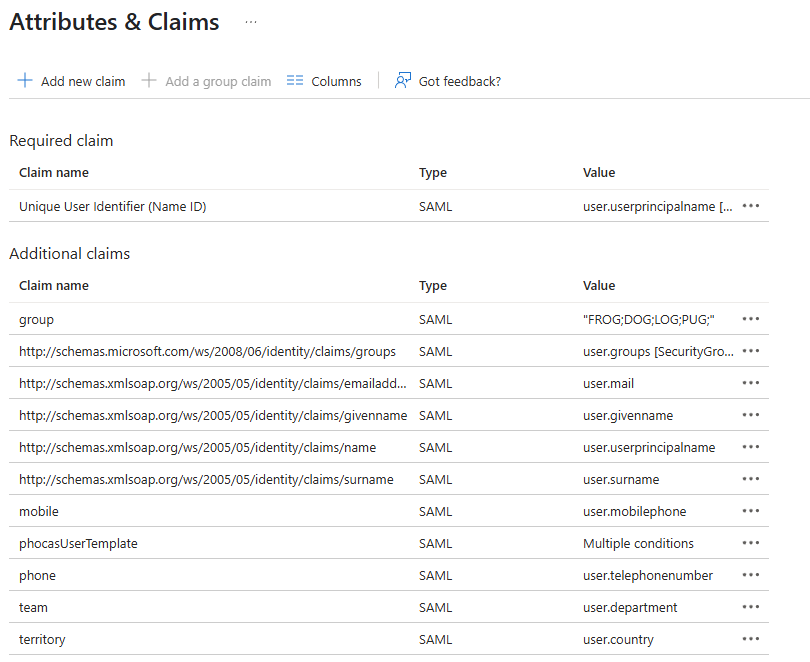This screenshot has height=662, width=810.
Task: Open ellipsis menu next to Attributes & Claims title
Action: click(x=250, y=22)
